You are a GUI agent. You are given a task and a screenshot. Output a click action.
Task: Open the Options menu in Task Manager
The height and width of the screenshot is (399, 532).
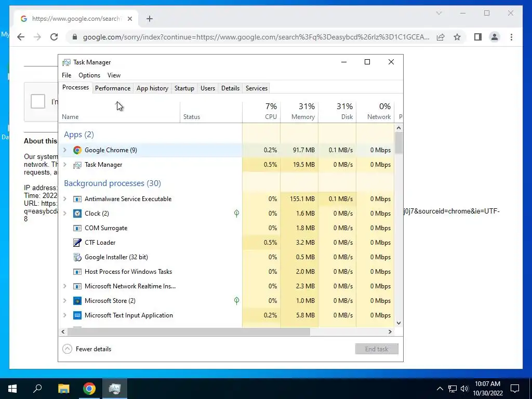pos(89,75)
